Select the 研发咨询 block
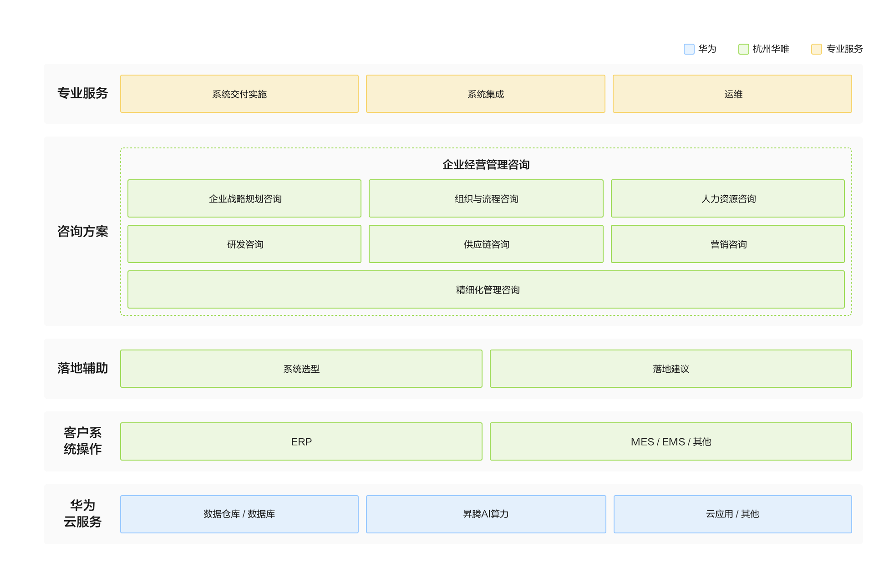The image size is (874, 588). coord(244,244)
